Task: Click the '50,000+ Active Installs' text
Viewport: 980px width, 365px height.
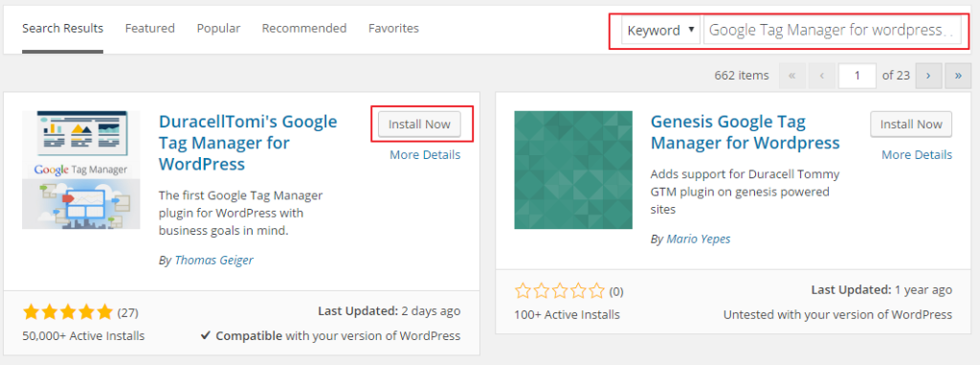Action: (83, 336)
